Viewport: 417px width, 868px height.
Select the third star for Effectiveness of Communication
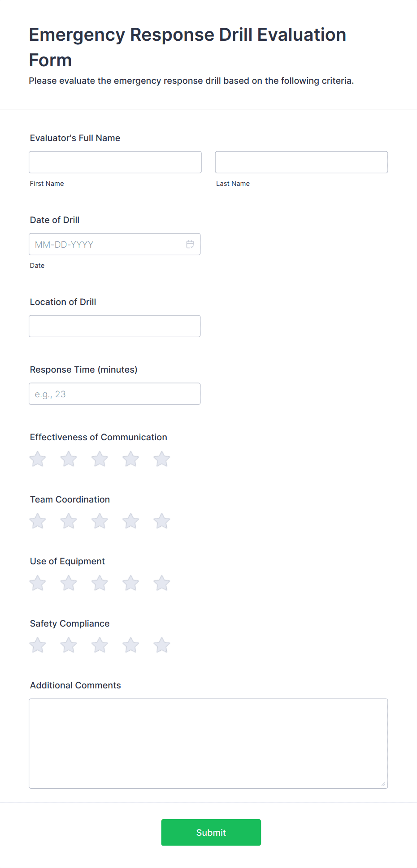pyautogui.click(x=100, y=459)
